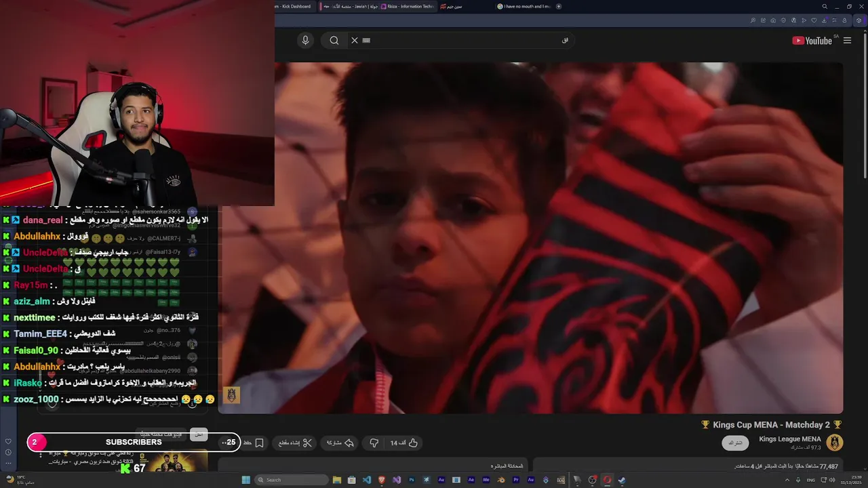Switch to the Kick Dashboard browser tab
The width and height of the screenshot is (868, 488).
click(x=293, y=6)
